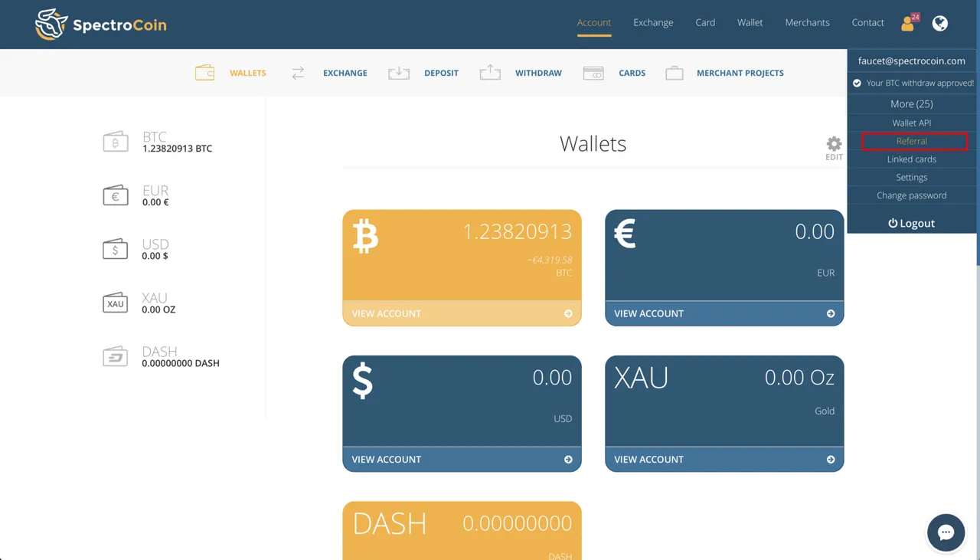Open the Account top menu
The width and height of the screenshot is (980, 560).
(594, 23)
